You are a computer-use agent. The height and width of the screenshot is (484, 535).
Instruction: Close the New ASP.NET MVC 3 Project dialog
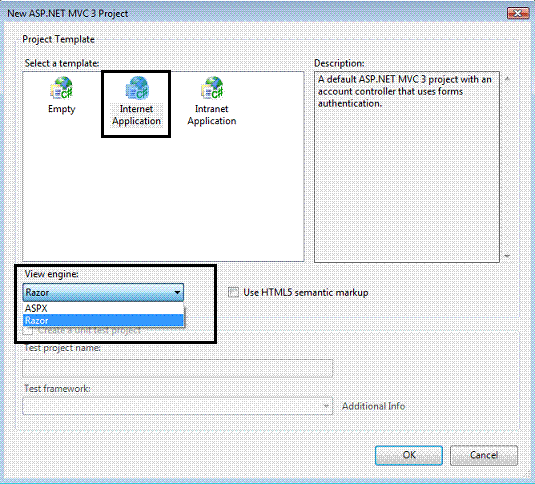[517, 13]
